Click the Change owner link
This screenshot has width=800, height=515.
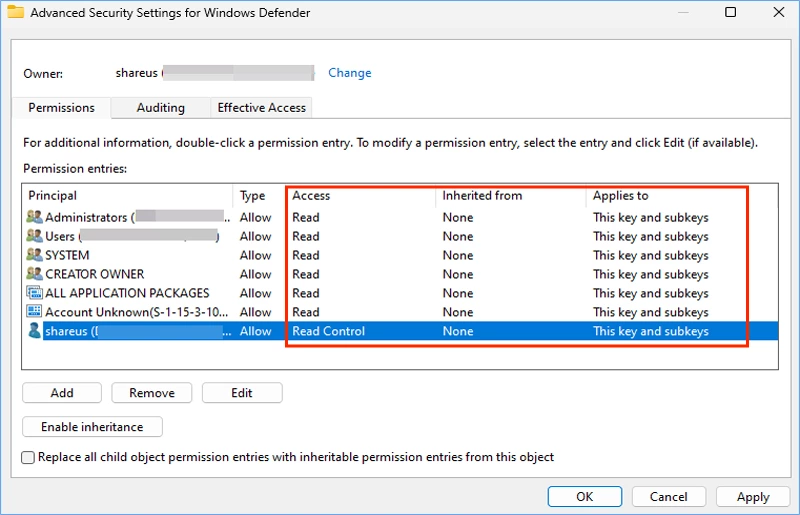349,73
